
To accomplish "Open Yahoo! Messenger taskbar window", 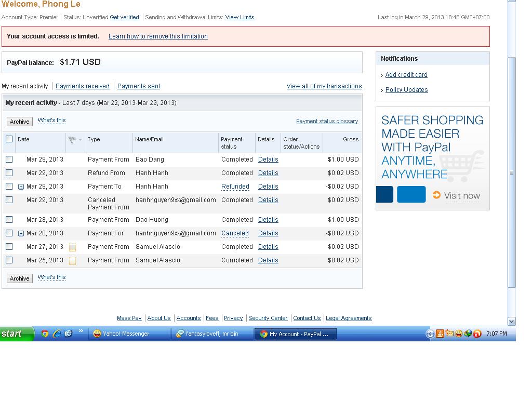I will coord(129,334).
